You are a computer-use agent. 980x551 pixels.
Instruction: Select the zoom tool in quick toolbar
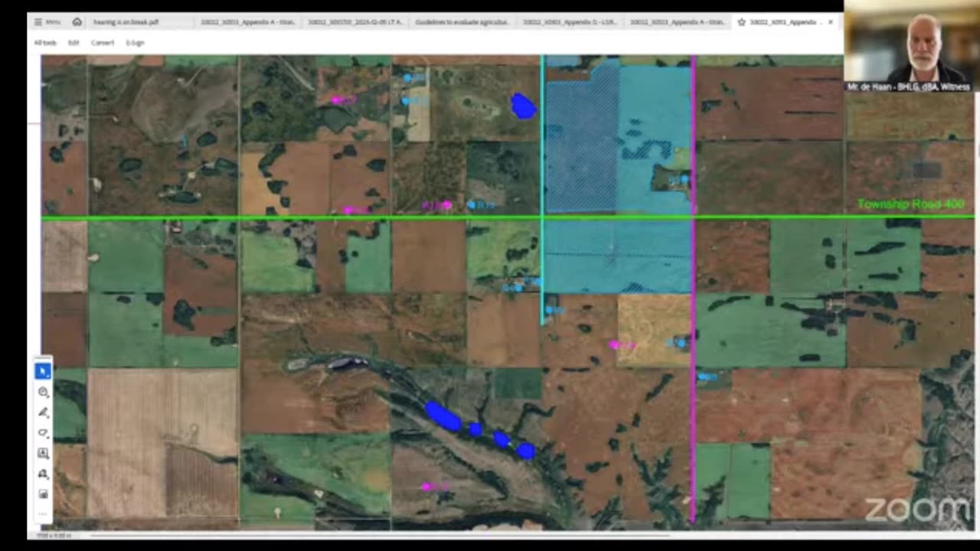(43, 392)
